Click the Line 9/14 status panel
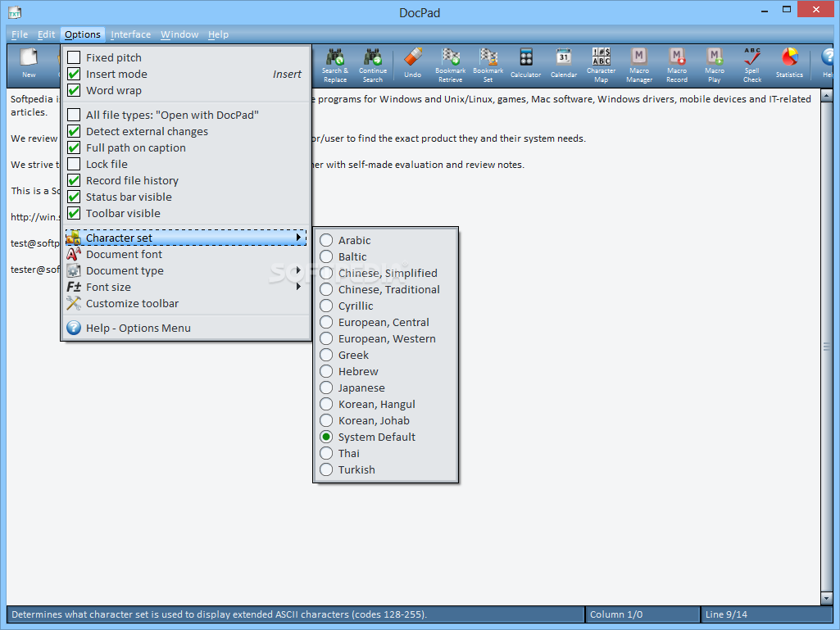The height and width of the screenshot is (630, 840). [x=766, y=614]
